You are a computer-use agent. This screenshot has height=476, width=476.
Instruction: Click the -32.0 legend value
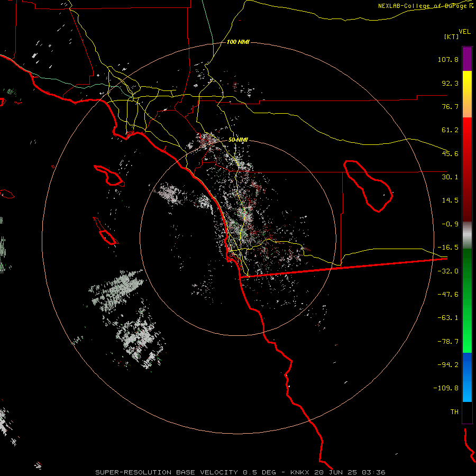[448, 271]
